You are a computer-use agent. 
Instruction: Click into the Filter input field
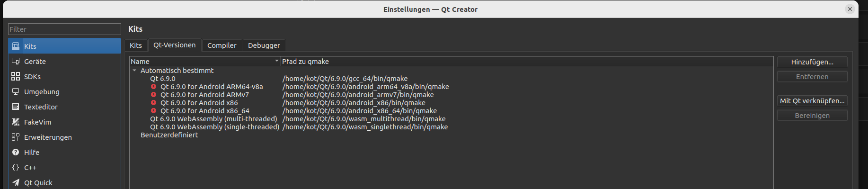[64, 29]
